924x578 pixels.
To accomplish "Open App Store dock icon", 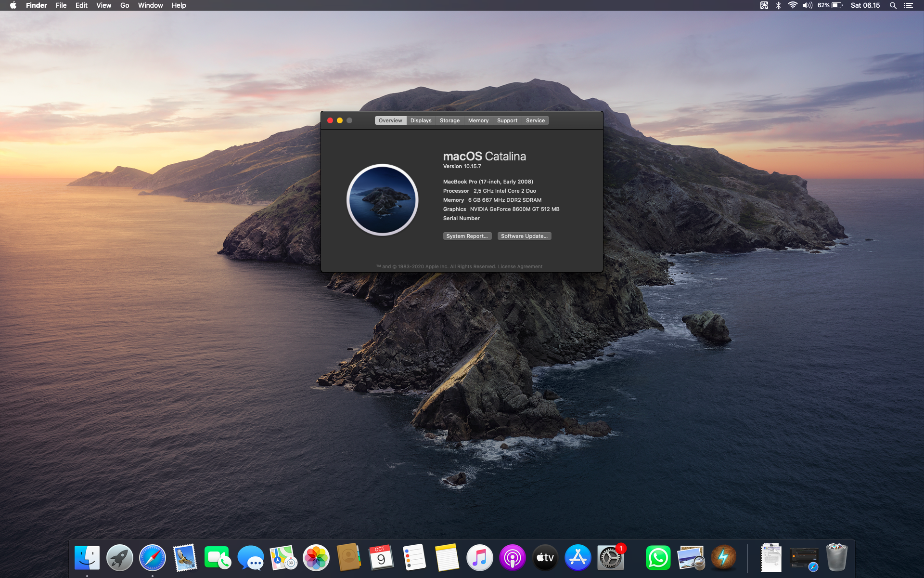I will pyautogui.click(x=577, y=558).
